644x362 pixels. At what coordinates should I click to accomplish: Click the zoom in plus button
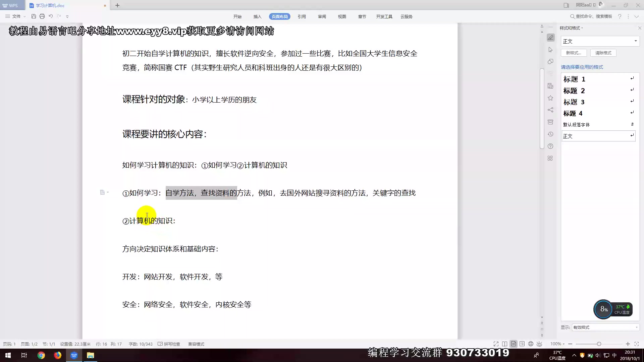pyautogui.click(x=628, y=344)
